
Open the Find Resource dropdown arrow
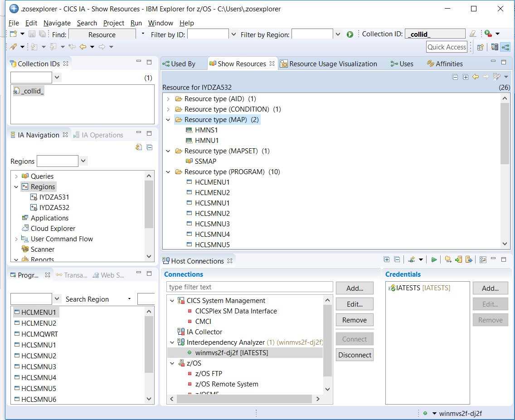(142, 34)
